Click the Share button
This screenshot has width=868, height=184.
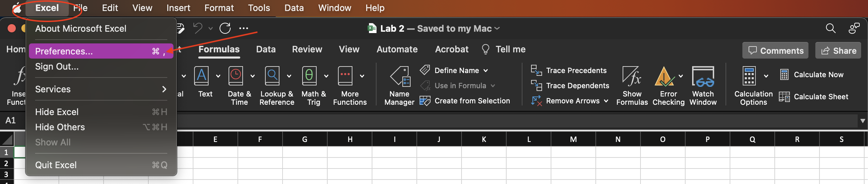click(x=838, y=51)
